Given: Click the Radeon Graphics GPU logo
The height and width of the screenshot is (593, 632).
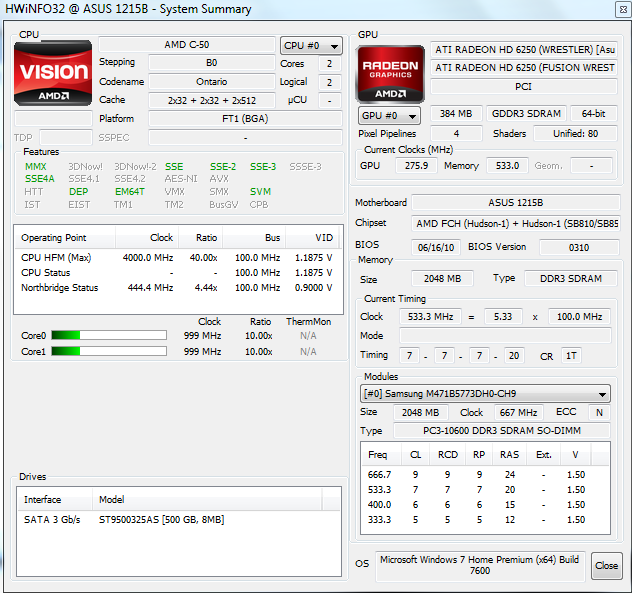Looking at the screenshot, I should coord(390,74).
